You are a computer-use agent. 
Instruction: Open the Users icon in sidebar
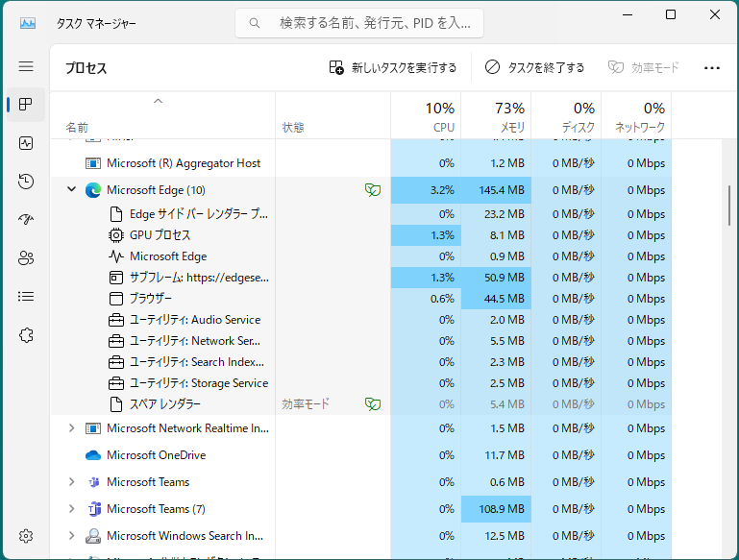point(26,258)
